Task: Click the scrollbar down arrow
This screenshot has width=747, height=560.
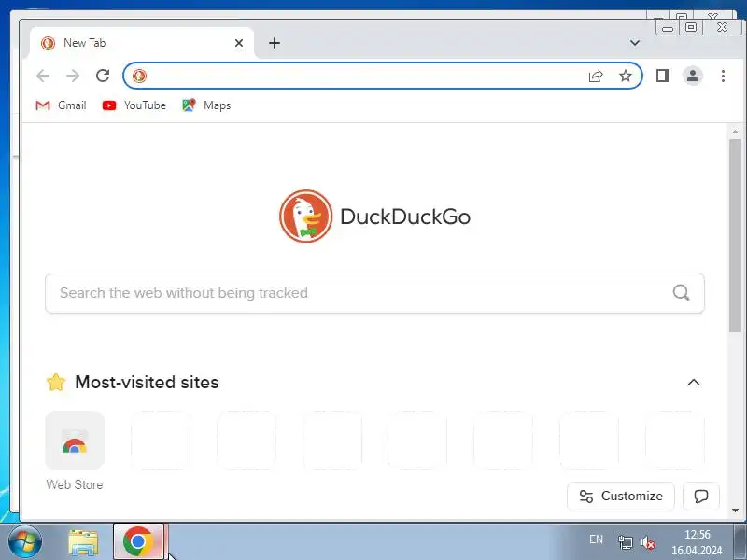Action: (x=735, y=511)
